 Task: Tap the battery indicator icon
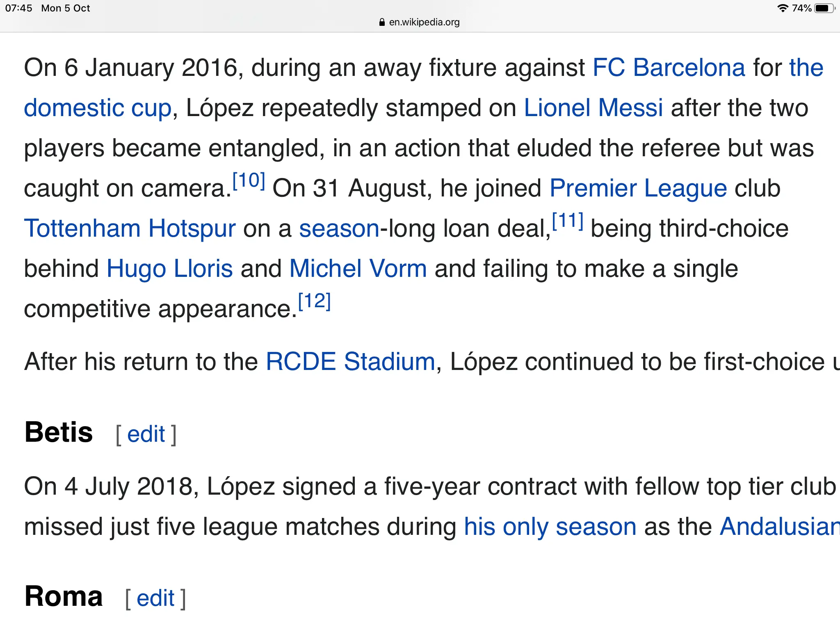click(824, 8)
